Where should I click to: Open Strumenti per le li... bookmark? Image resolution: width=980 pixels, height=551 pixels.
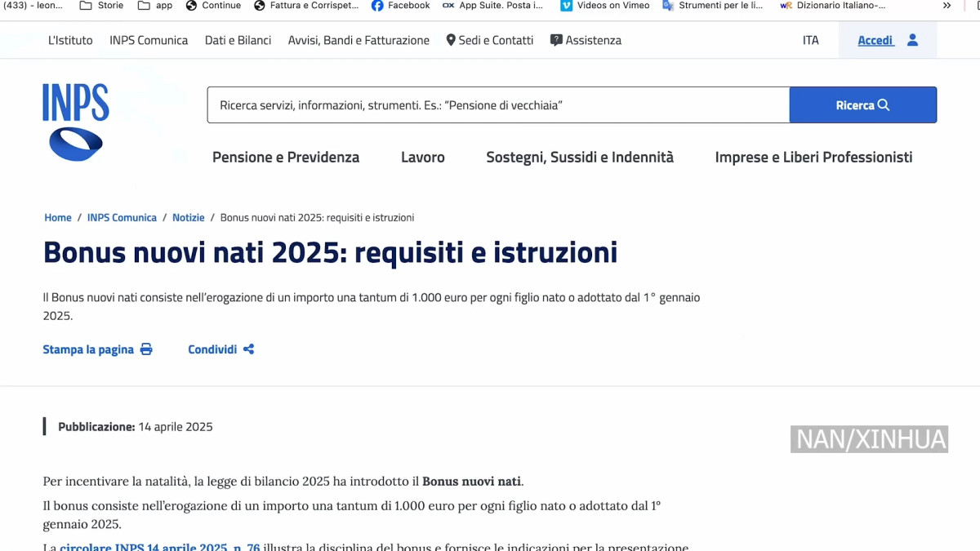pyautogui.click(x=713, y=5)
